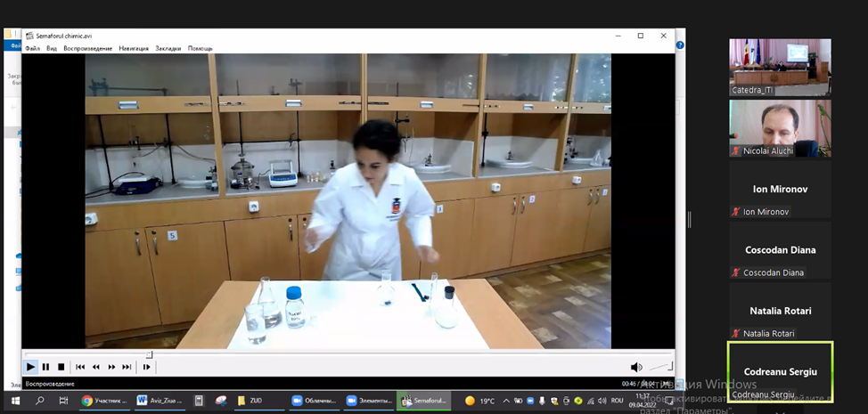The height and width of the screenshot is (414, 868).
Task: Click Nicolai Aluchi's muted microphone icon
Action: tap(736, 150)
